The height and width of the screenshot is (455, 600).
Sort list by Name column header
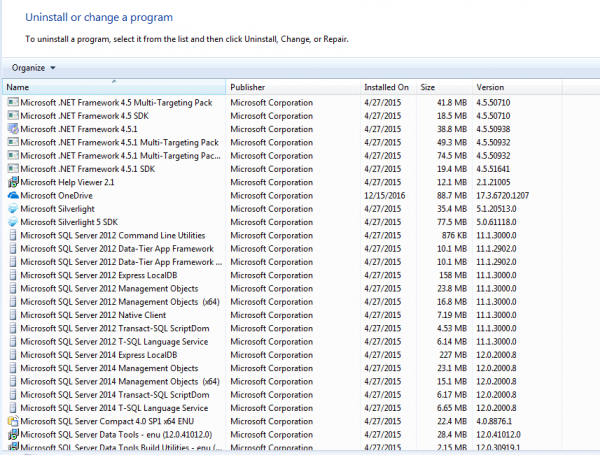(114, 87)
